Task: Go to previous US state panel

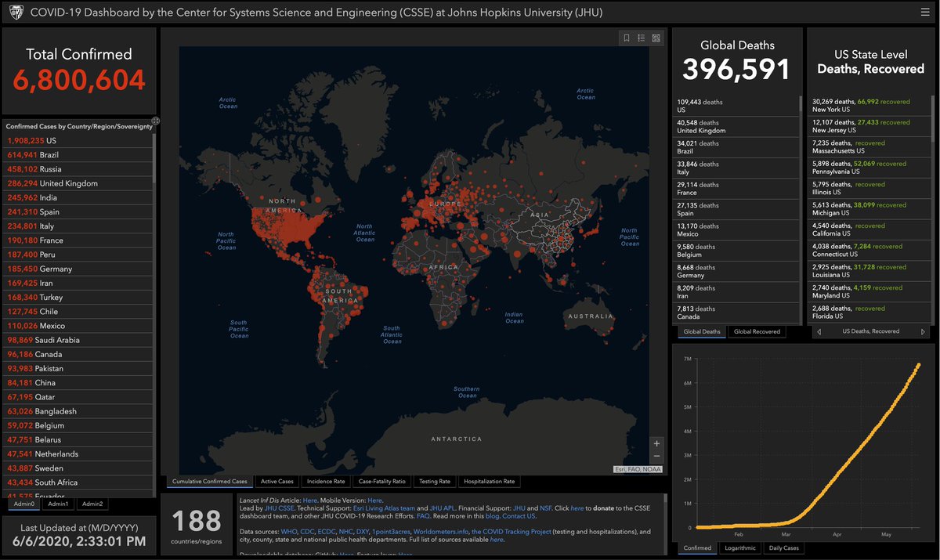Action: pos(819,331)
